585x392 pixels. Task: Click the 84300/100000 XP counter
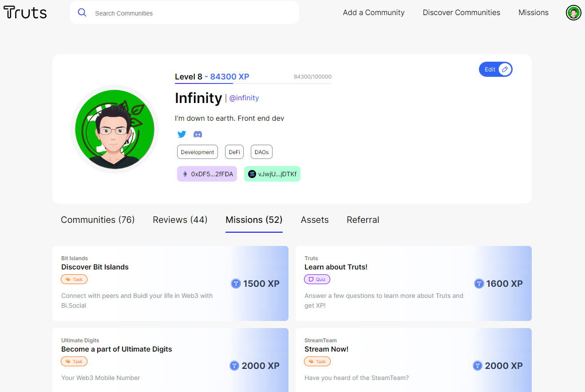(312, 77)
